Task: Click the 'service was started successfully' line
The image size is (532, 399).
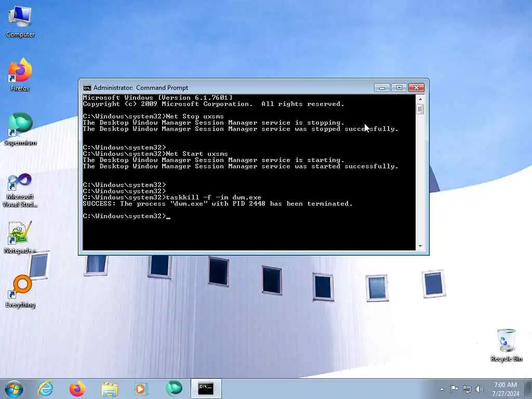Action: 240,166
